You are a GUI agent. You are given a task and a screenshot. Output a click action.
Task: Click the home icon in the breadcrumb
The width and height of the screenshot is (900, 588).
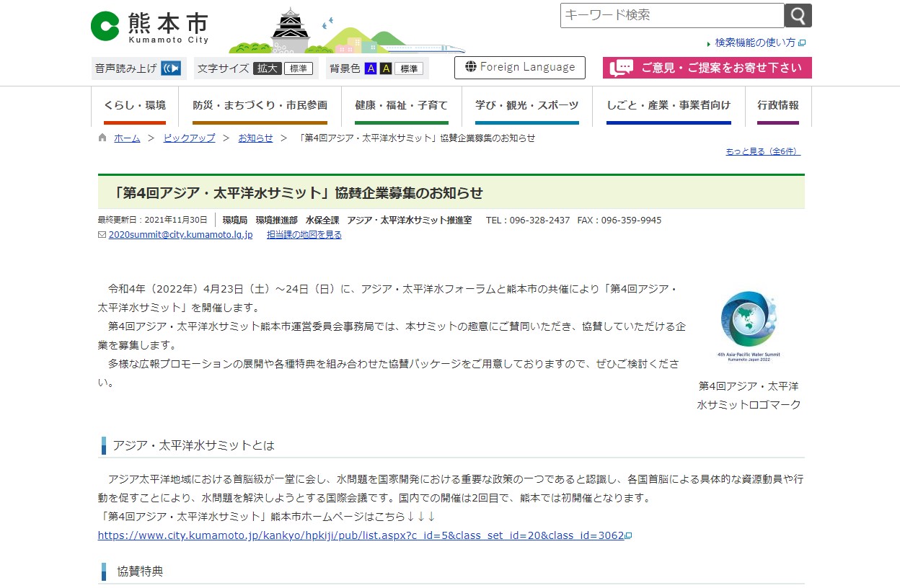coord(102,138)
